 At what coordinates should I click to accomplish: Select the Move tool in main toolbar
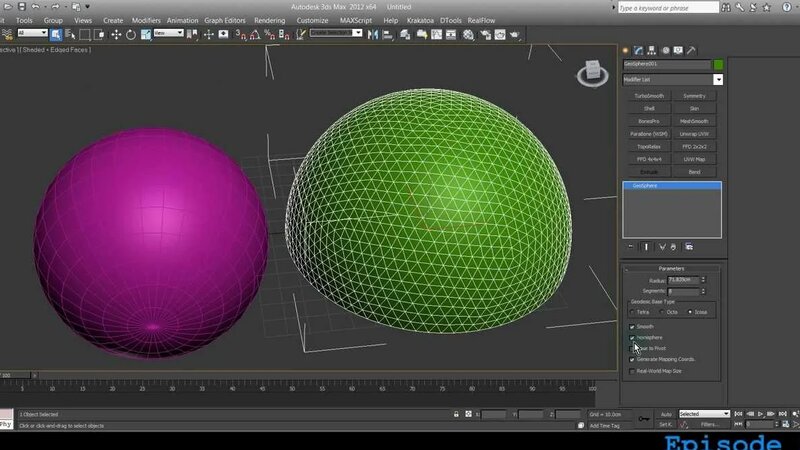tap(116, 35)
